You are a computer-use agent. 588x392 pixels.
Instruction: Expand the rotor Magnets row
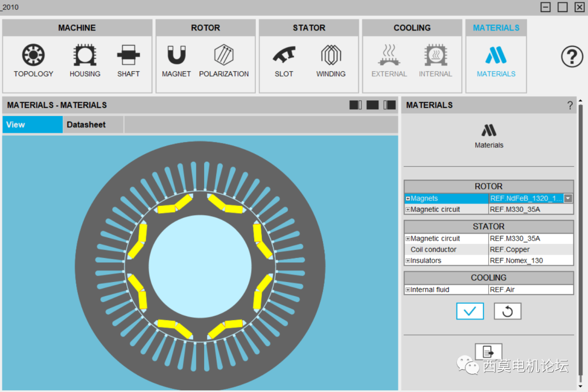[408, 198]
